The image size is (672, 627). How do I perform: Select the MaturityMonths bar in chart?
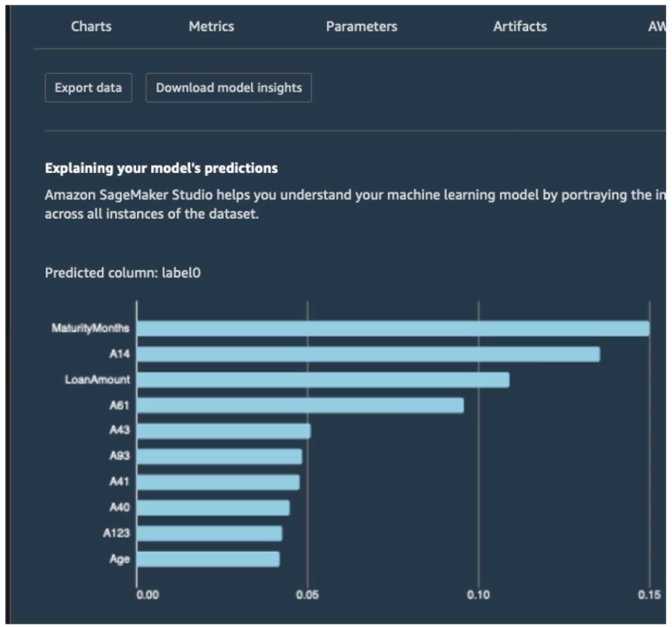(x=393, y=329)
